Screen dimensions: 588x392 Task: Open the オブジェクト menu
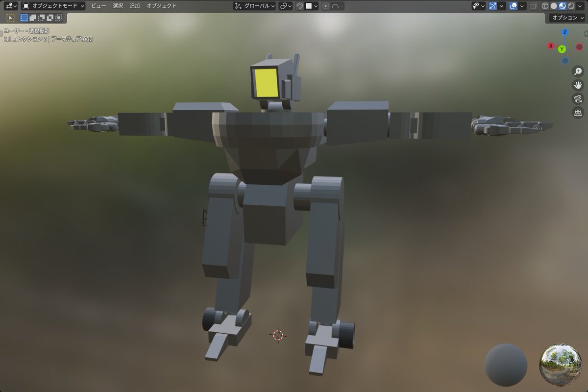162,6
